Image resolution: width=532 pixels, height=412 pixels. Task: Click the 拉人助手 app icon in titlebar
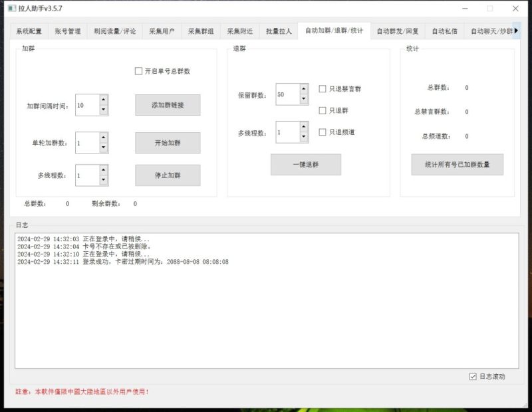click(x=11, y=9)
